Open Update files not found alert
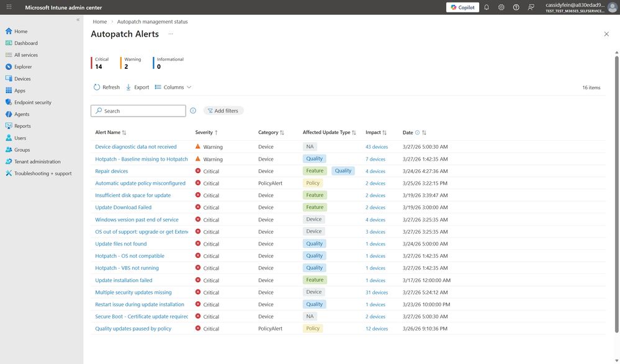The width and height of the screenshot is (620, 364). [x=120, y=244]
